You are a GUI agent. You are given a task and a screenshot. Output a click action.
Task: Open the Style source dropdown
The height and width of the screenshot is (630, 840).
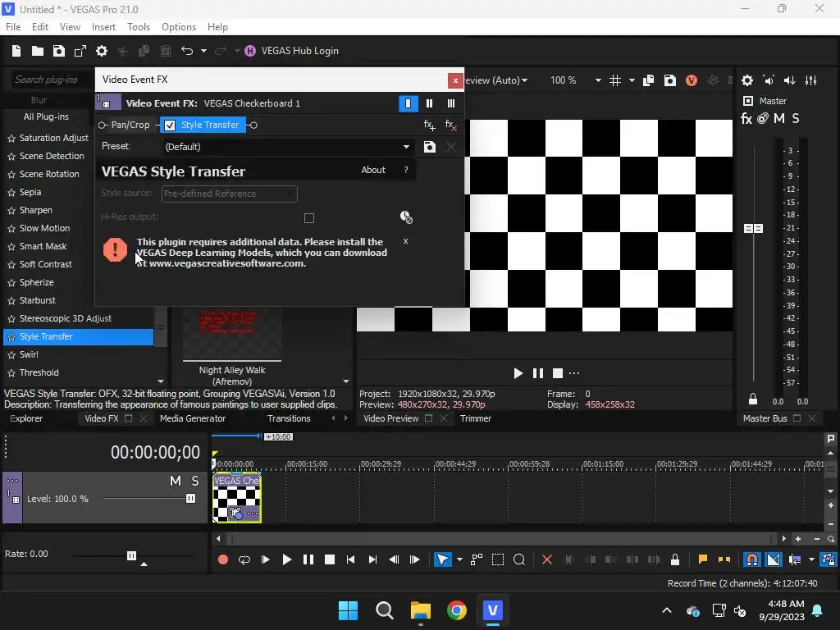[230, 194]
